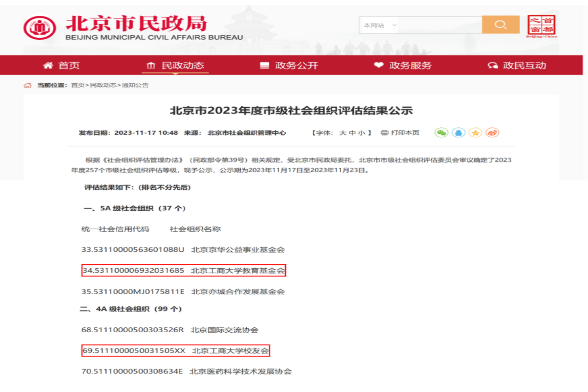This screenshot has width=588, height=392.
Task: Share the page via QQ
Action: click(x=459, y=132)
